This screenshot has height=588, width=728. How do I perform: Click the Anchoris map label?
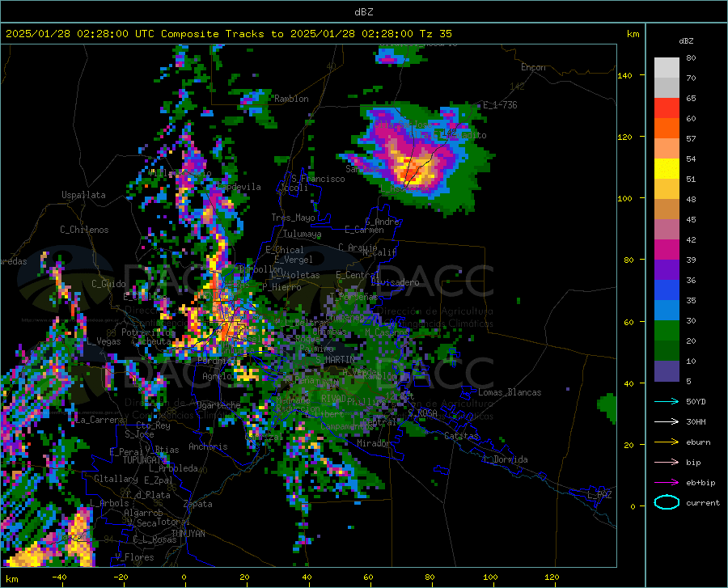pos(208,446)
